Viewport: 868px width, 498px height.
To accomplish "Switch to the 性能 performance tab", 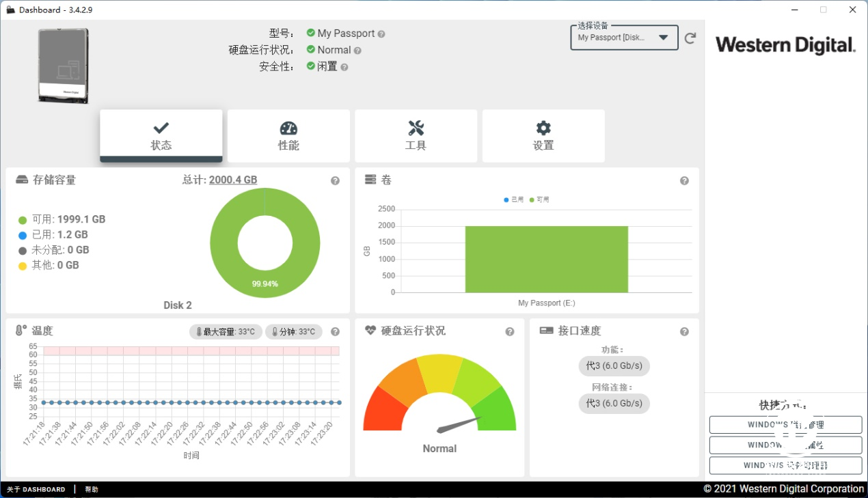I will click(288, 136).
